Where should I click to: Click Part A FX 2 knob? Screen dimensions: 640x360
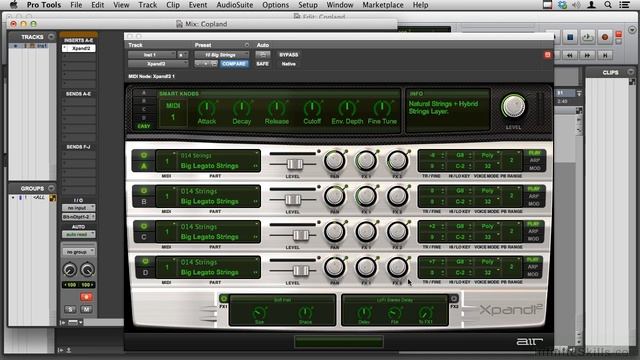397,160
